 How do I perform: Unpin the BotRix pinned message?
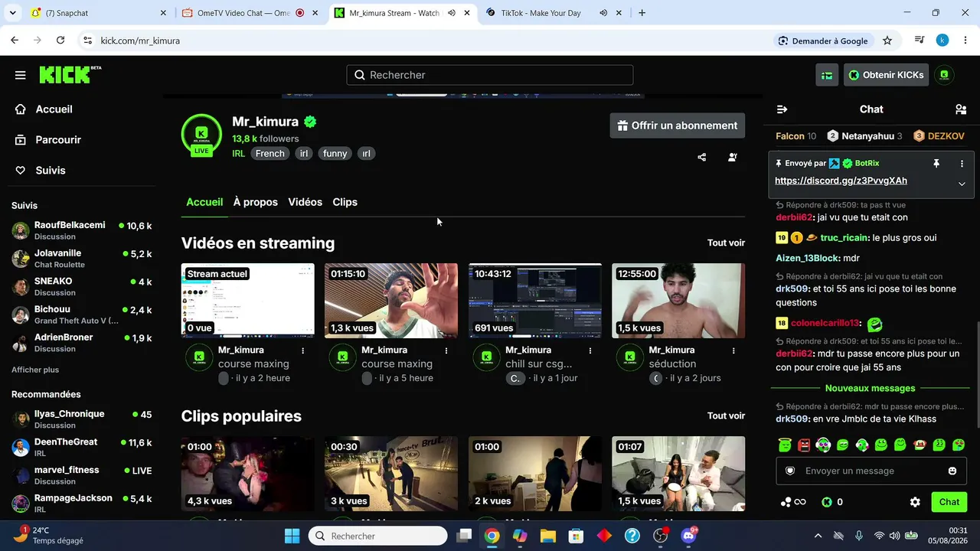pyautogui.click(x=936, y=164)
